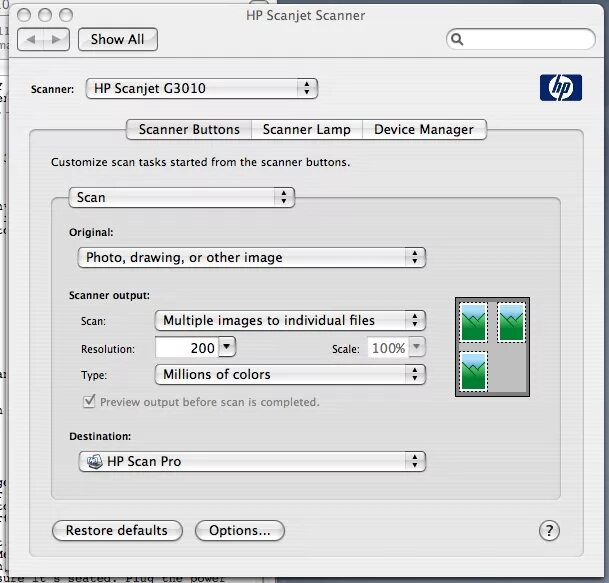Click the bottom-left photo in the preview
The image size is (609, 583).
tap(473, 371)
